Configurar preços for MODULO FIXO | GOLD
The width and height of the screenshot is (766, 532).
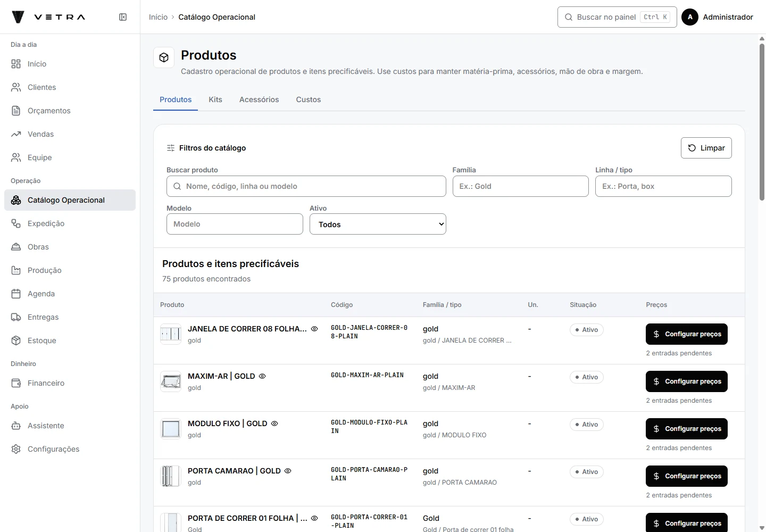[x=687, y=429]
